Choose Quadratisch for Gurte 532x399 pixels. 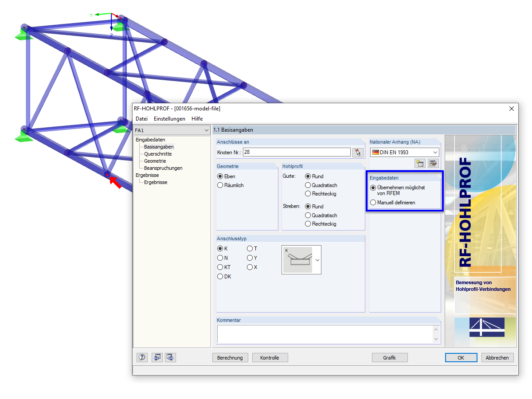[x=308, y=185]
